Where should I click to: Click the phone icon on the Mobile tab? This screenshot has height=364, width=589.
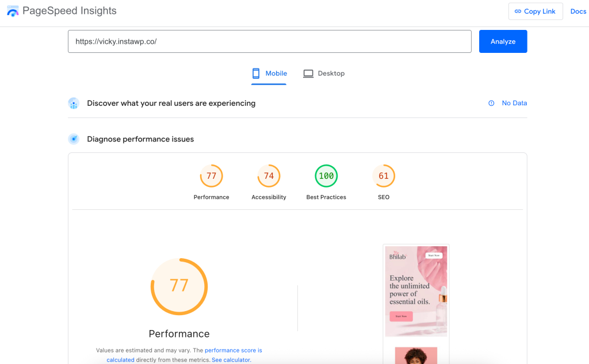[x=255, y=74]
